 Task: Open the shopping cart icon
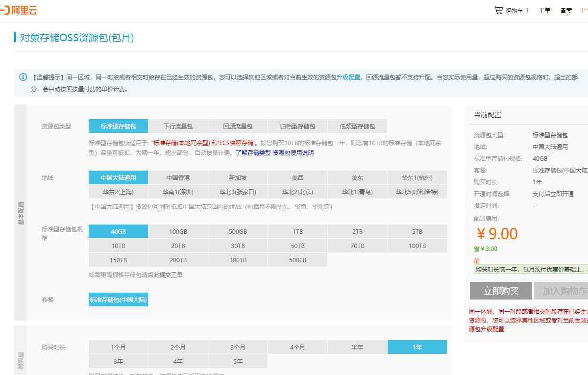pos(498,10)
